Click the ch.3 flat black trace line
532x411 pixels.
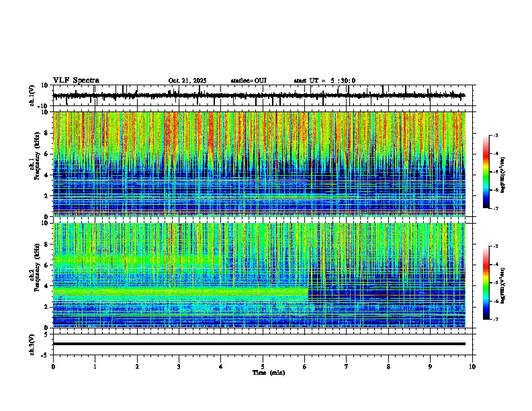tap(259, 344)
